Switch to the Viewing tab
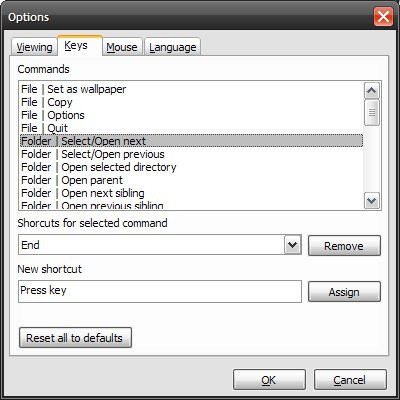Image resolution: width=400 pixels, height=400 pixels. (34, 47)
